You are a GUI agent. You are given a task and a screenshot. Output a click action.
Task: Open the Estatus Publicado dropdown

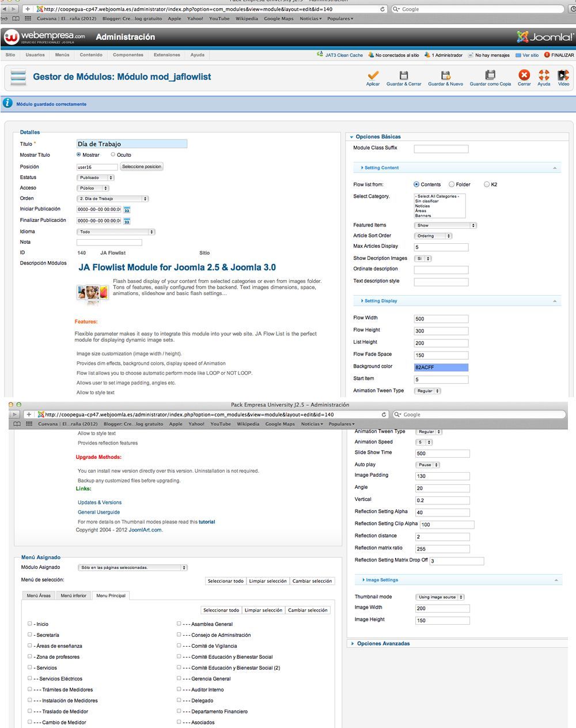coord(96,178)
